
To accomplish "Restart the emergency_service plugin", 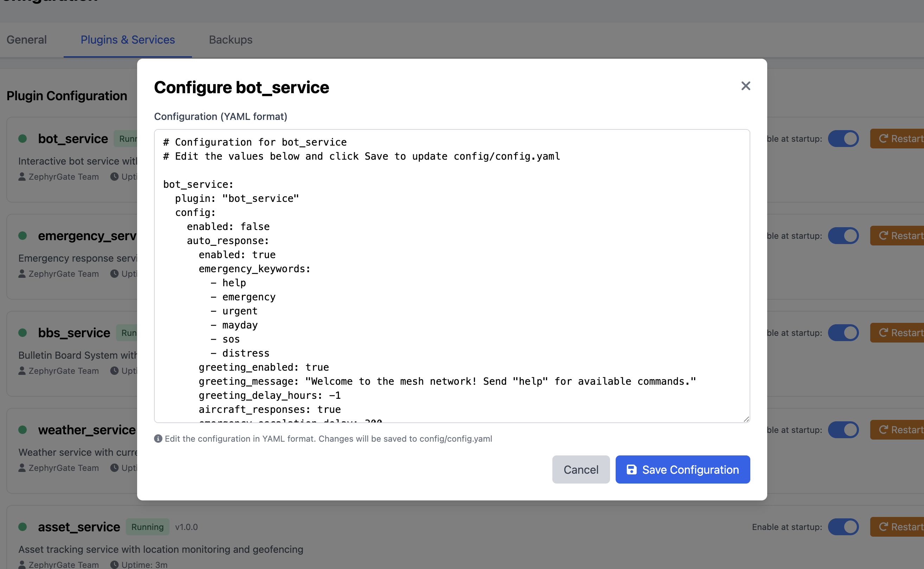I will tap(907, 236).
